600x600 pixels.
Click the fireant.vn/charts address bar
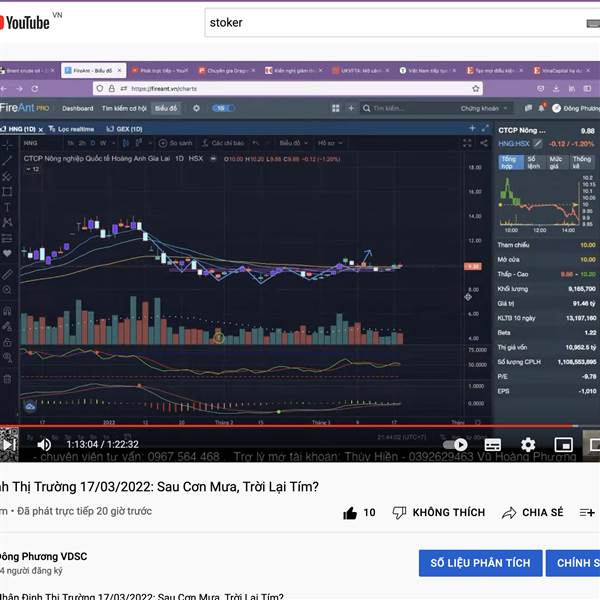287,89
